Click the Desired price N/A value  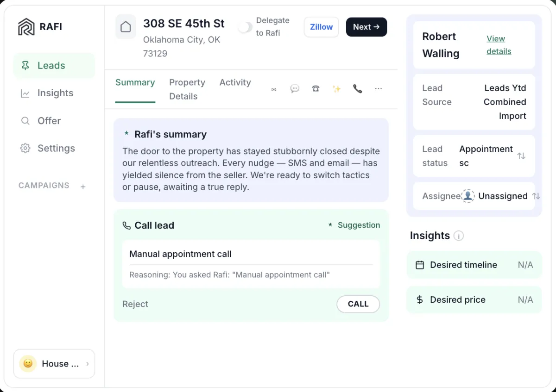point(525,300)
